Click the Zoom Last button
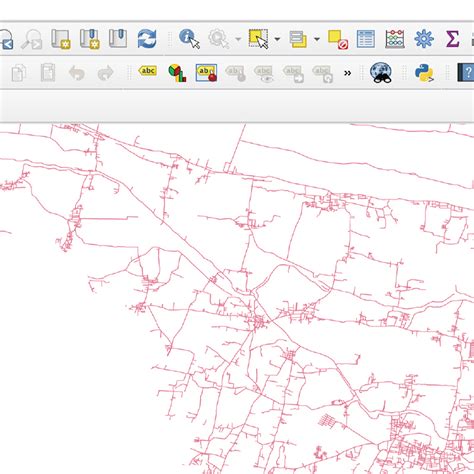 (6, 39)
